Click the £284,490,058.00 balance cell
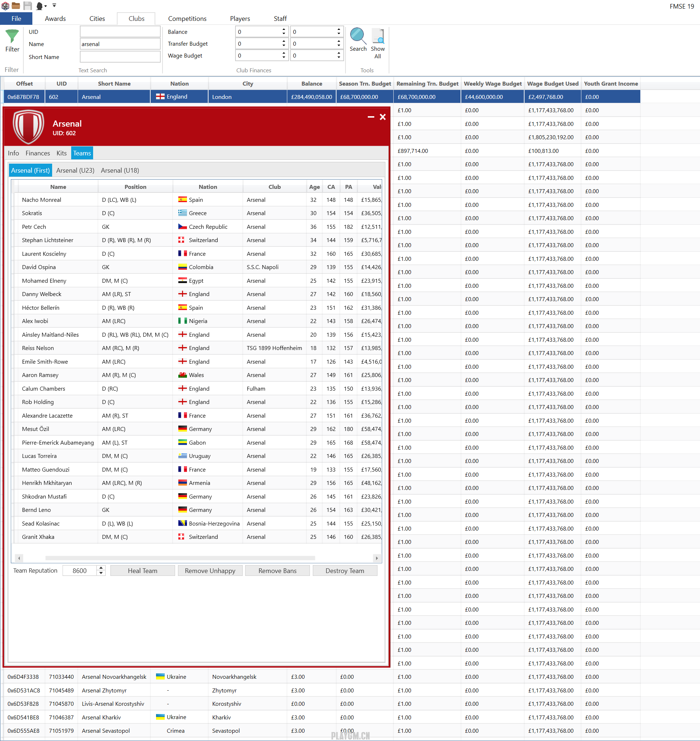Image resolution: width=700 pixels, height=741 pixels. point(312,97)
